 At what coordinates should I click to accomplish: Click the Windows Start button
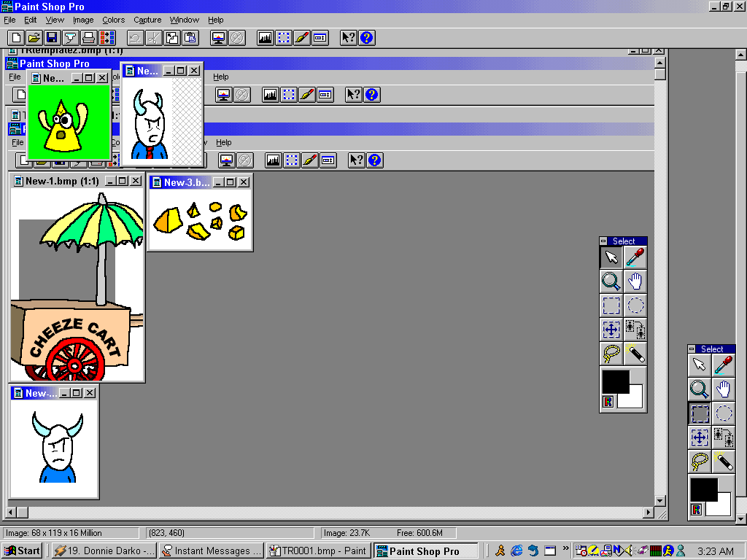pyautogui.click(x=23, y=551)
